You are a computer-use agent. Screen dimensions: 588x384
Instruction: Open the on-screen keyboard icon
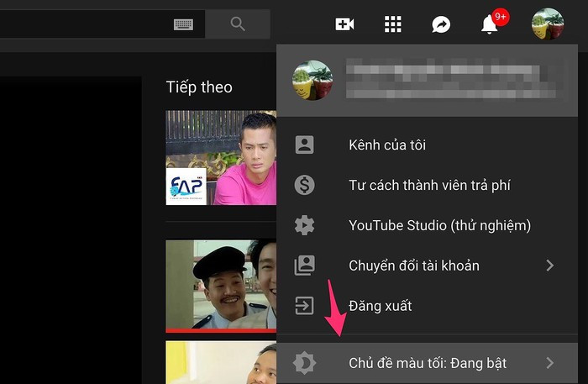click(x=184, y=24)
